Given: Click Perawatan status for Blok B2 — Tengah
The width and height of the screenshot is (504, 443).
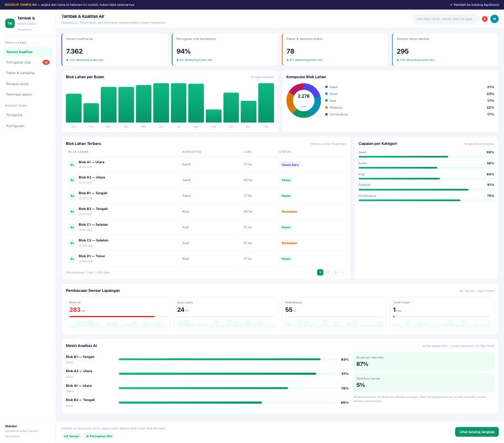Looking at the screenshot, I should [x=289, y=212].
